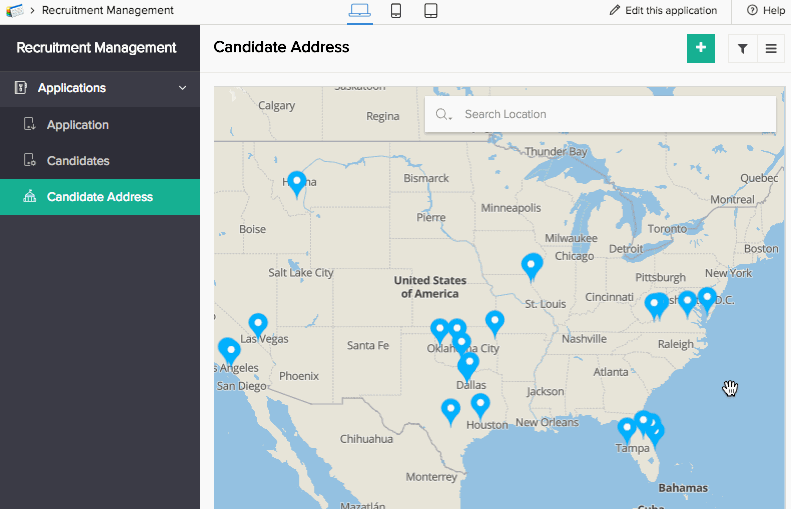Click the map pin southwest of Houston pin
This screenshot has width=791, height=509.
coord(450,412)
